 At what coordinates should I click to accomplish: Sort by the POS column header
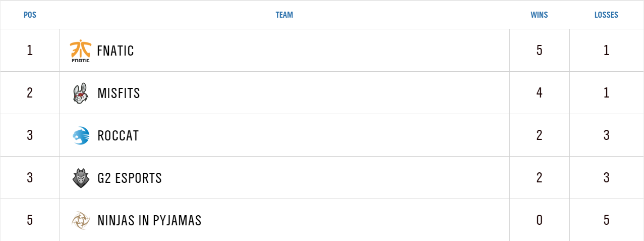coord(30,15)
